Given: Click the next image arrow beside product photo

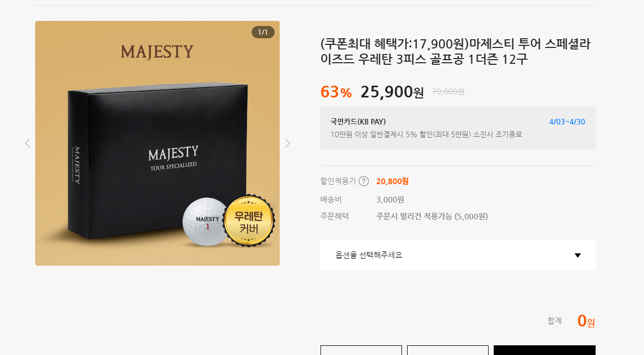Looking at the screenshot, I should click(287, 143).
